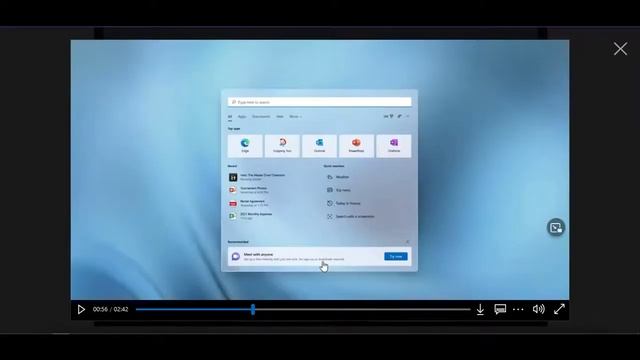Click the Top news quick search
Viewport: 640px width, 360px height.
339,190
